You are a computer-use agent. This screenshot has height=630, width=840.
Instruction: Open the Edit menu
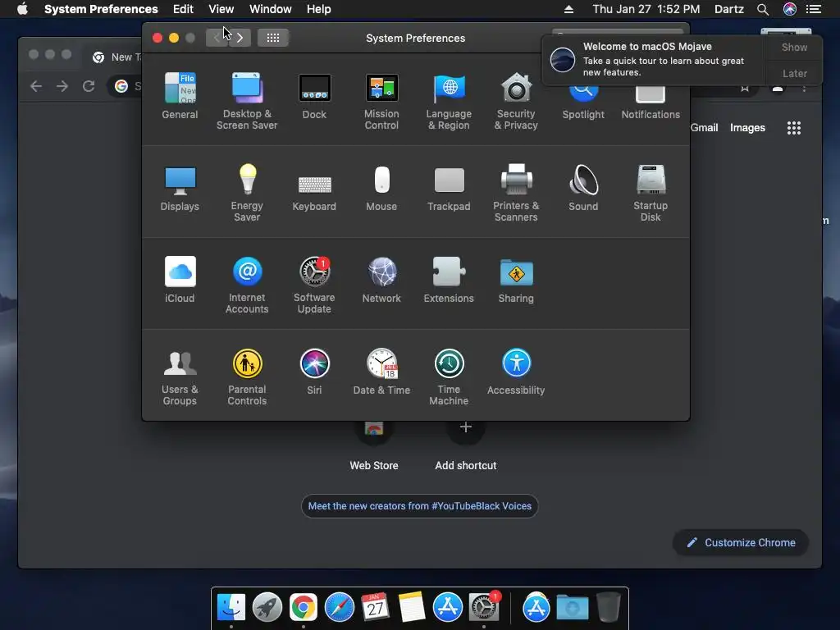tap(183, 9)
